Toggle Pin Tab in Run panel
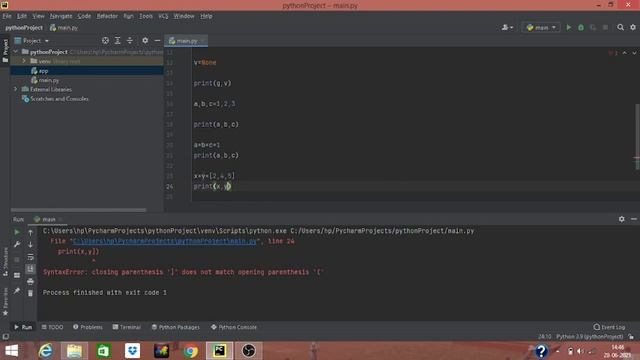 [17, 291]
